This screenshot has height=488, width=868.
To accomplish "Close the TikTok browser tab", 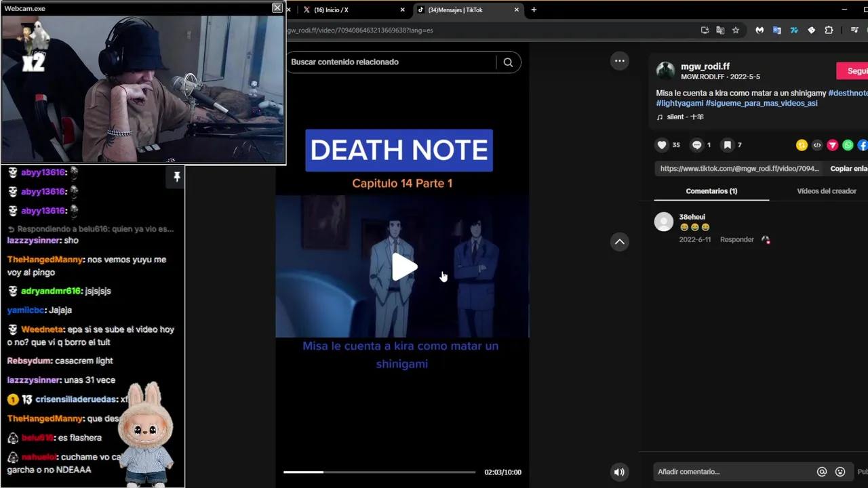I will (x=517, y=10).
